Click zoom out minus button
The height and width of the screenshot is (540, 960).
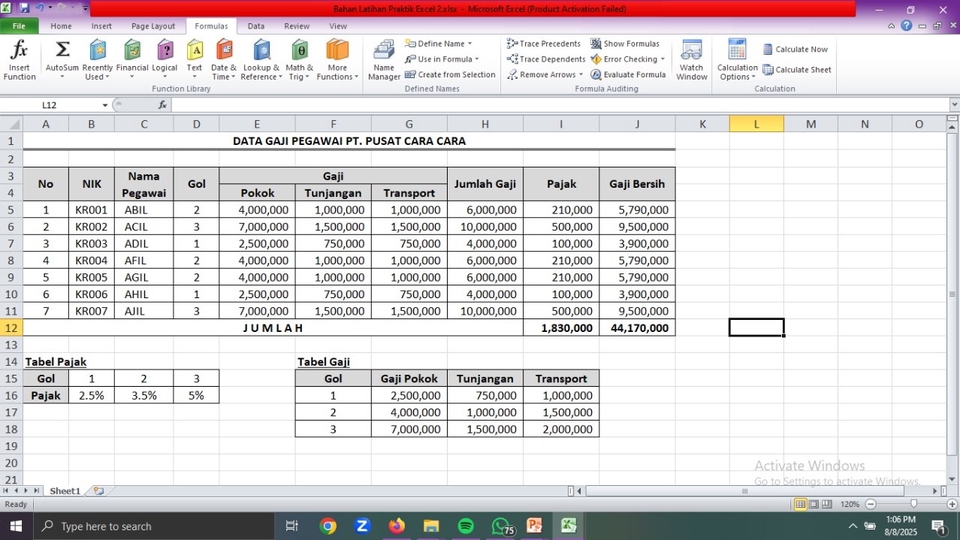871,504
